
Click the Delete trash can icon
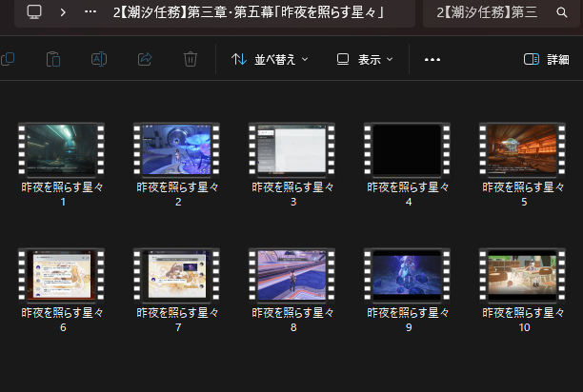click(x=190, y=59)
